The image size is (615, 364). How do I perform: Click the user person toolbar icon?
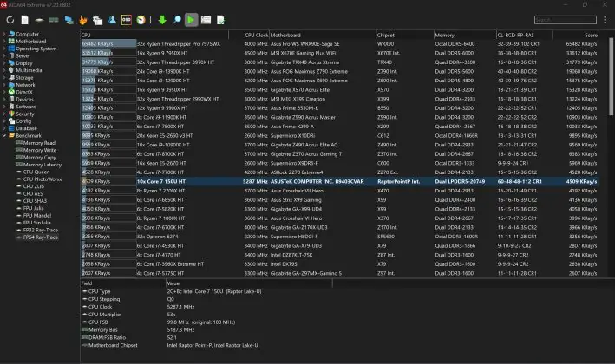112,20
